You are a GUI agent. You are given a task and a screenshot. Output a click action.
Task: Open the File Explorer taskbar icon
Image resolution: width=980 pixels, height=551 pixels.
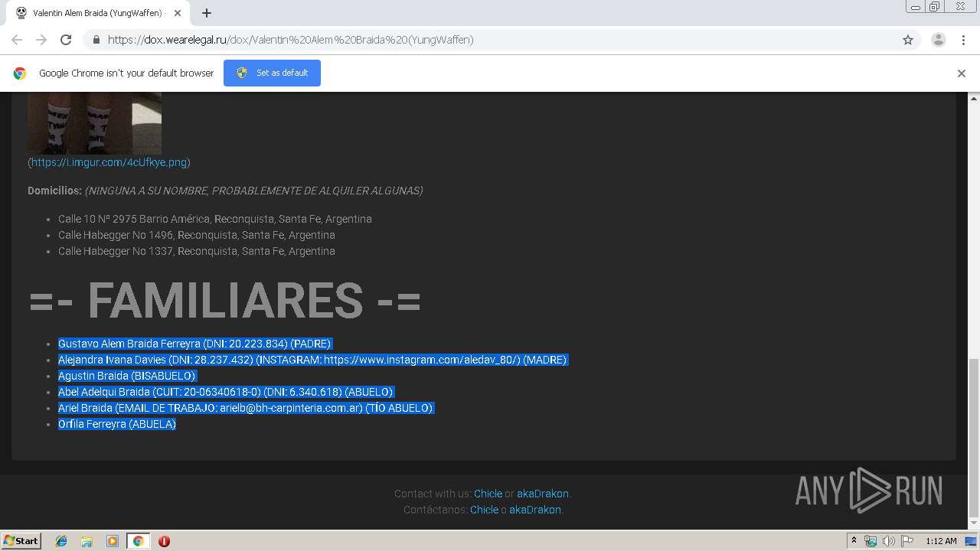pos(87,541)
